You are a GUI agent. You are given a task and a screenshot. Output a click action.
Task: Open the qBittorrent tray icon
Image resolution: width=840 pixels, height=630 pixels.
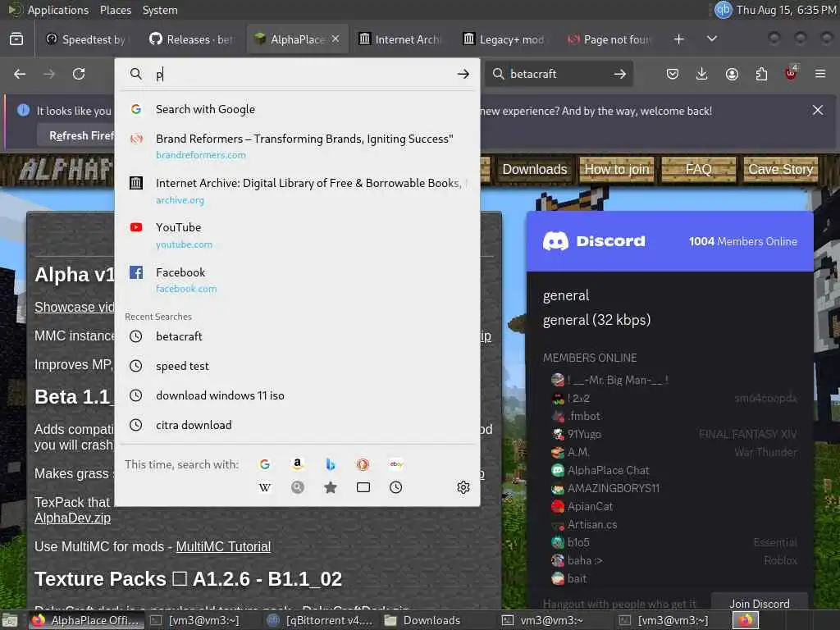tap(724, 10)
